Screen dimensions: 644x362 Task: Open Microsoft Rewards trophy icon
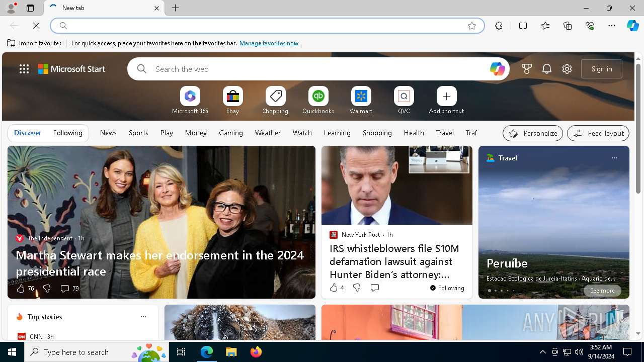[x=527, y=69]
